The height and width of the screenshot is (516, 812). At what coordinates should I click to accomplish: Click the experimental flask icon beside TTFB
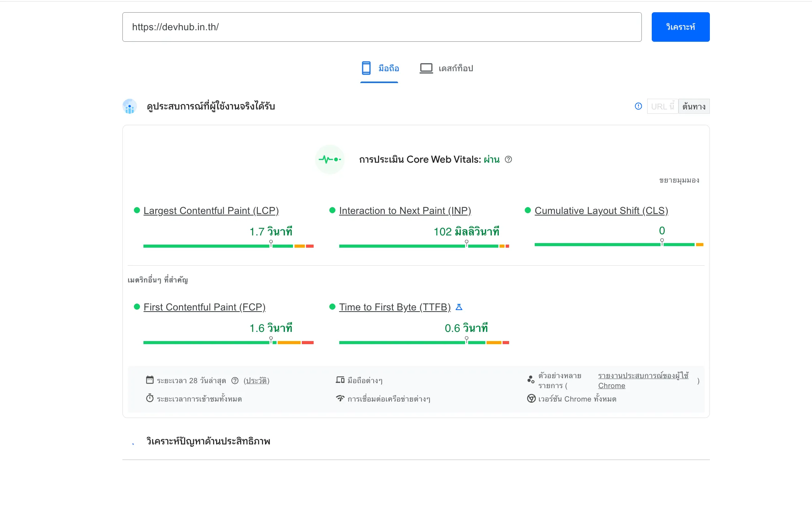pyautogui.click(x=459, y=307)
